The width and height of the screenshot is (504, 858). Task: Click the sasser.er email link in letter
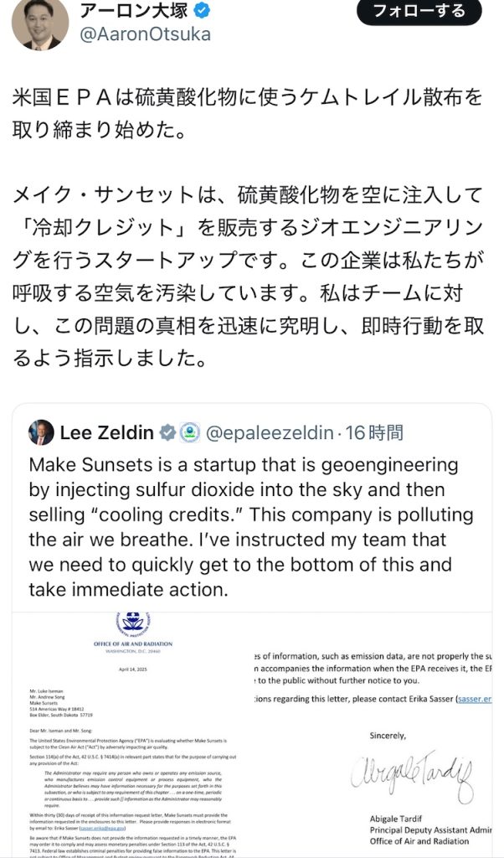tap(474, 700)
